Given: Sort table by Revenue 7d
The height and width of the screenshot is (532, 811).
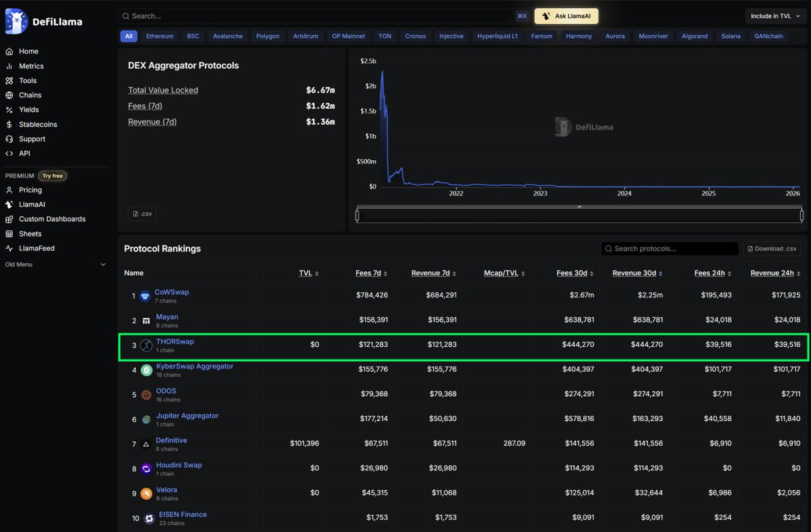Looking at the screenshot, I should click(434, 273).
